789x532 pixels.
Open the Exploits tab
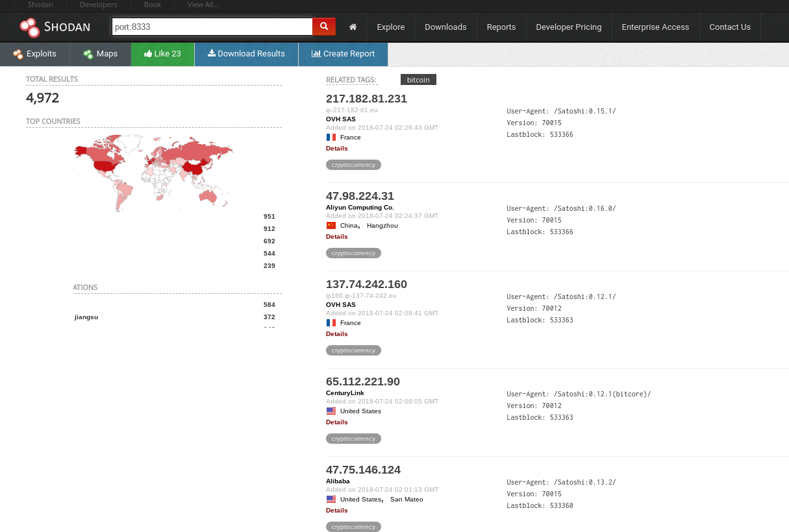pos(35,54)
